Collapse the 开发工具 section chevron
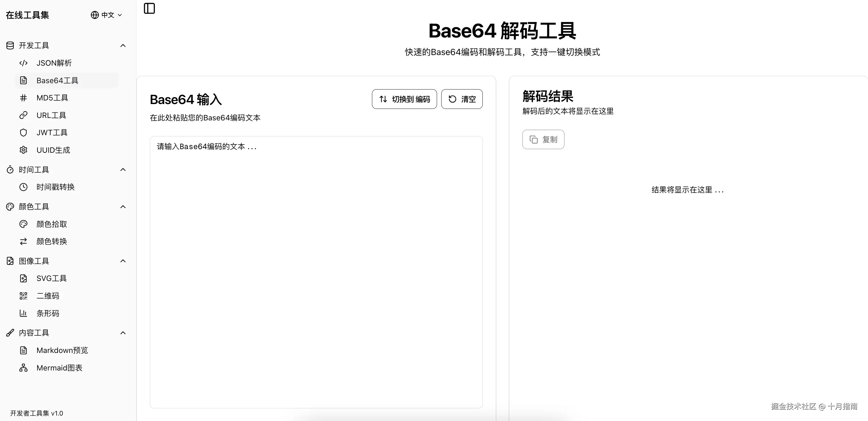 [123, 45]
